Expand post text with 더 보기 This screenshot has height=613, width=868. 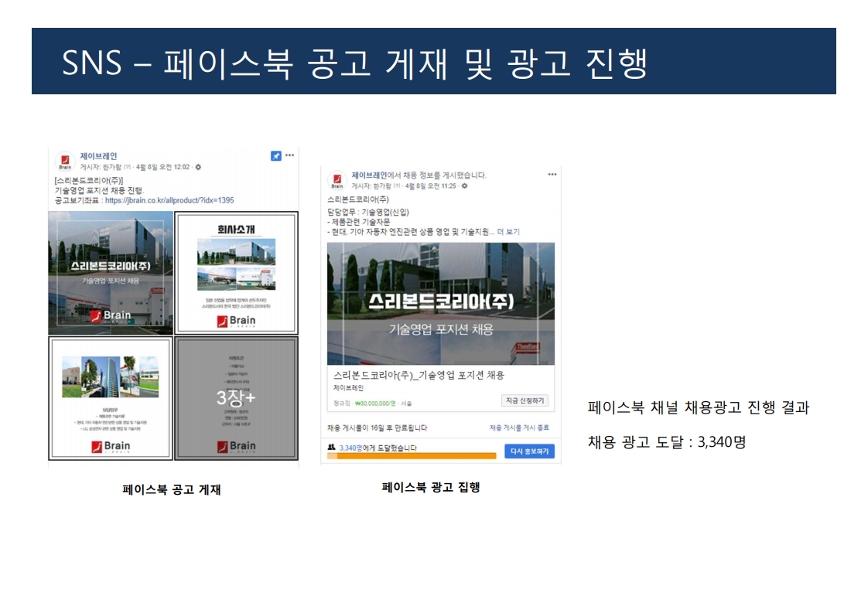click(x=508, y=232)
